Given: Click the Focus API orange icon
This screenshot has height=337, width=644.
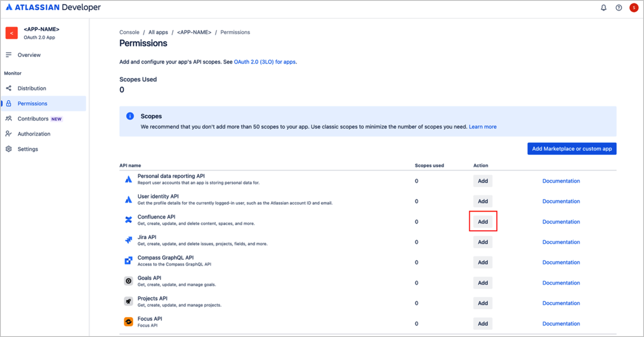Looking at the screenshot, I should [129, 322].
